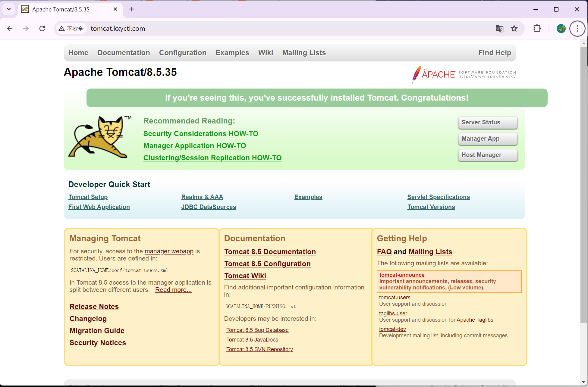
Task: Click the scrollbar up arrow
Action: click(583, 43)
